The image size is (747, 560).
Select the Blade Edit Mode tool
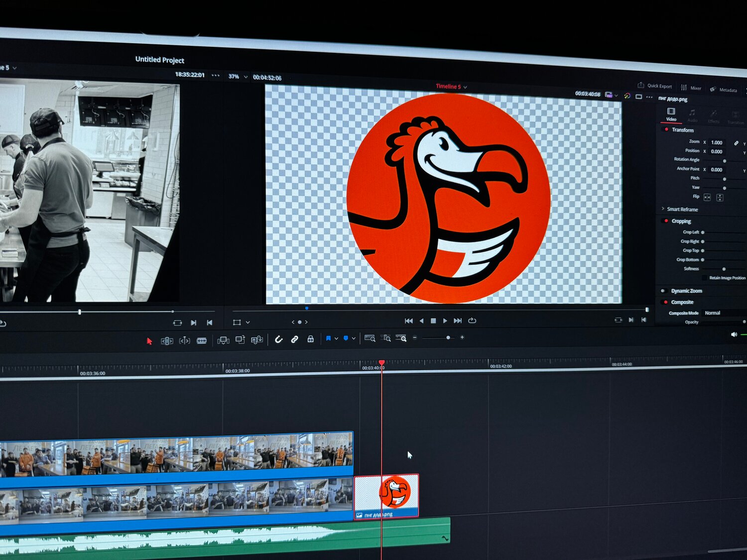[x=202, y=340]
